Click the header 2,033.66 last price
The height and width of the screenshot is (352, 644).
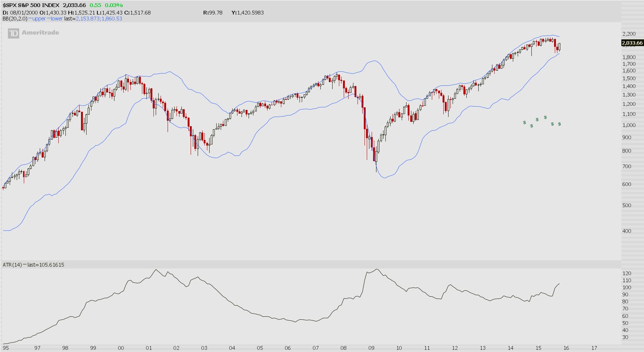coord(74,5)
